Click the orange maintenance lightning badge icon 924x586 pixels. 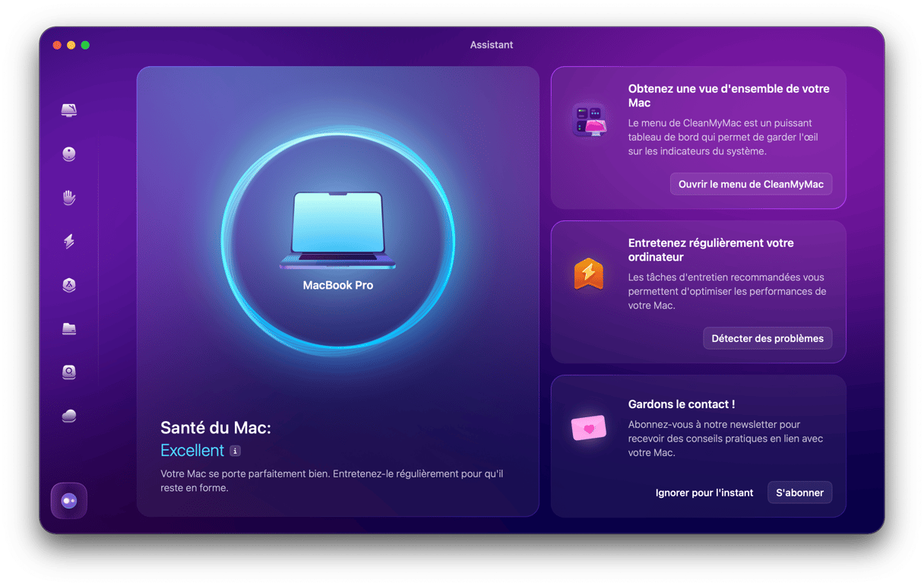click(x=589, y=274)
